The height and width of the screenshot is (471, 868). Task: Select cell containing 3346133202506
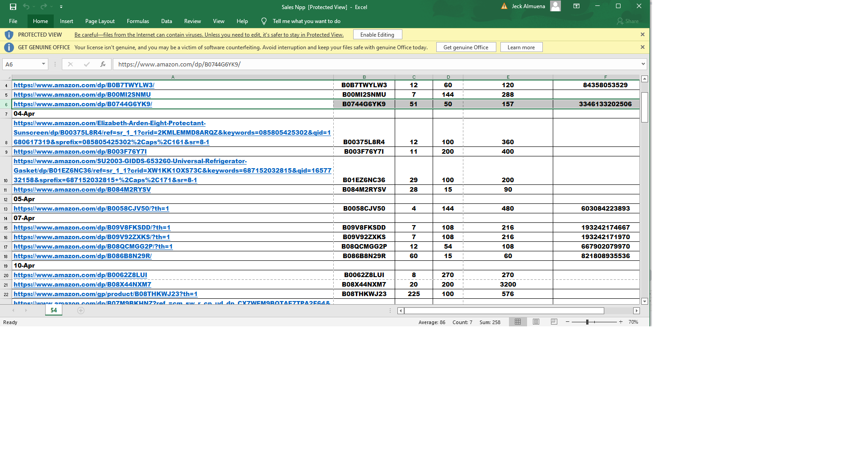(x=596, y=104)
